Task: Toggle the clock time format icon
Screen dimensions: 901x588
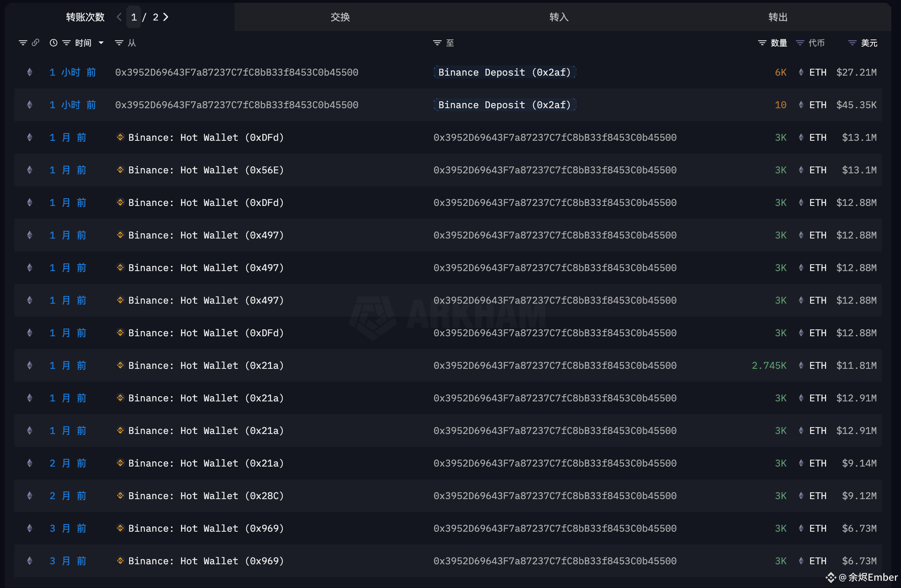Action: [53, 43]
